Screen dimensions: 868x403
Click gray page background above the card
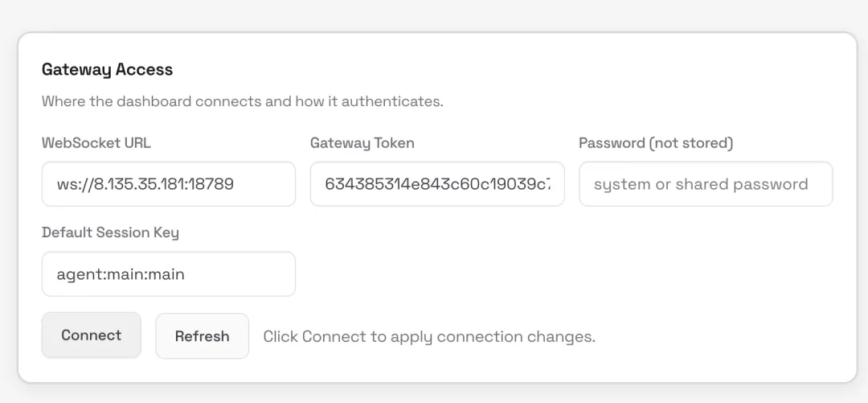pyautogui.click(x=434, y=14)
